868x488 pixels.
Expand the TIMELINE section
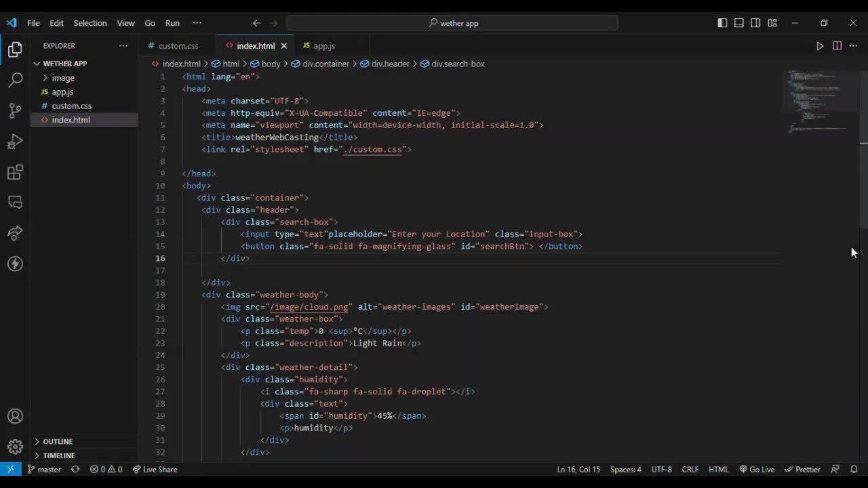tap(84, 455)
